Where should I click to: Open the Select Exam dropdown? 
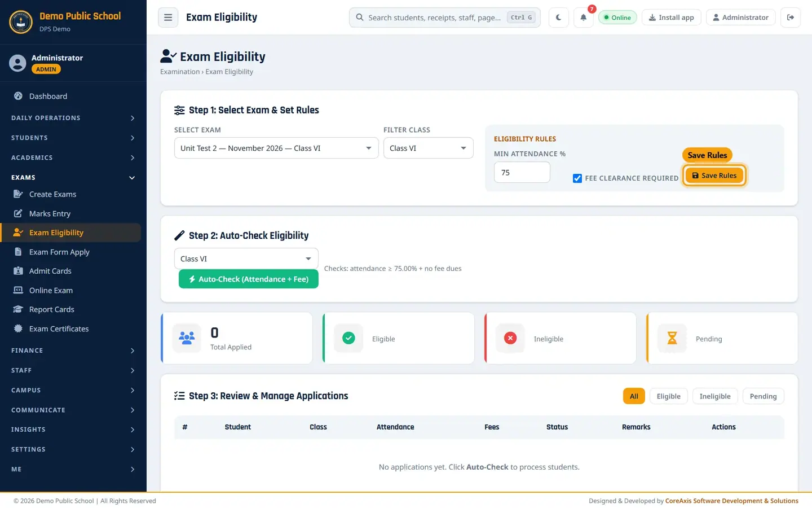pyautogui.click(x=276, y=148)
